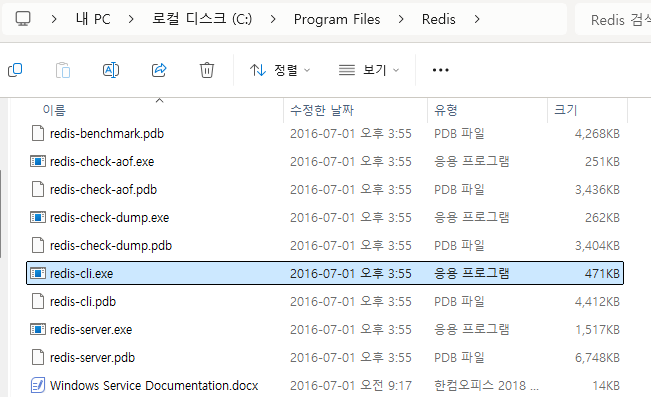Click 한컴오피스 2018 type of the docx file
Screen dimensions: 651x397
pyautogui.click(x=486, y=385)
